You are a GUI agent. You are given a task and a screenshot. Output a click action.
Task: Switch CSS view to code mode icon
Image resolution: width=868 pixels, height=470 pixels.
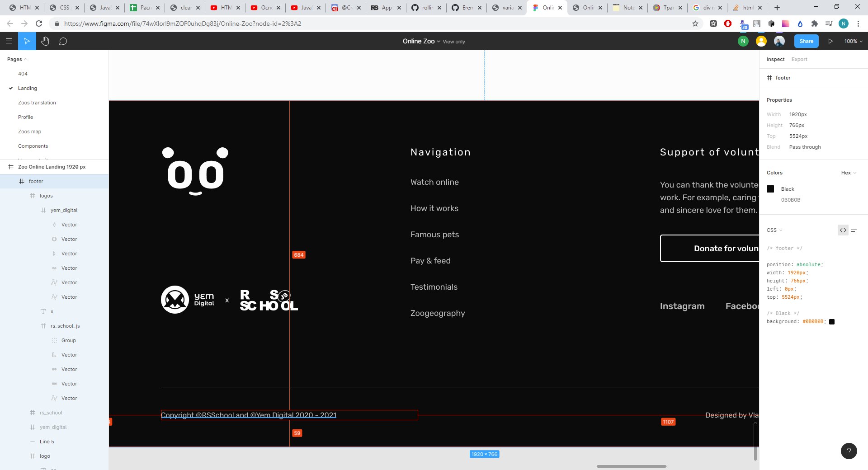click(x=843, y=230)
